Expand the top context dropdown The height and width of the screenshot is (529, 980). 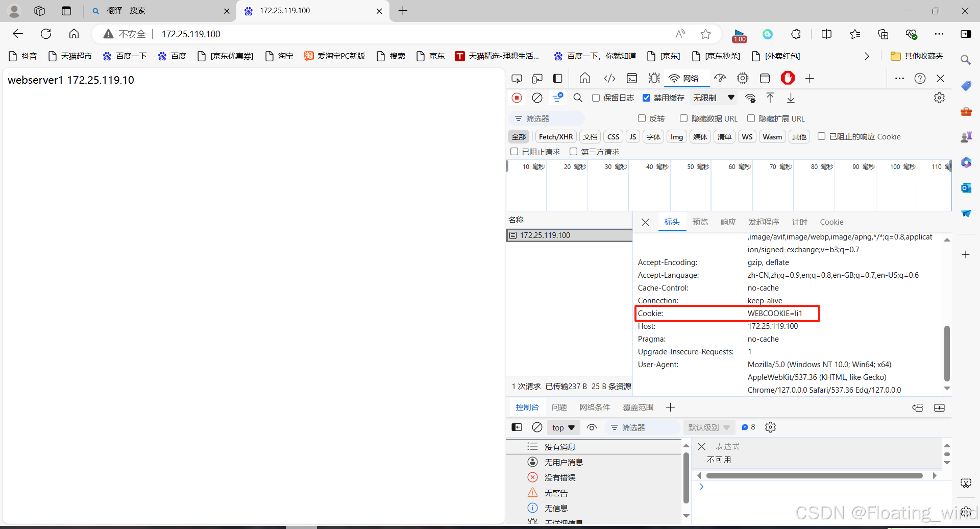[563, 428]
